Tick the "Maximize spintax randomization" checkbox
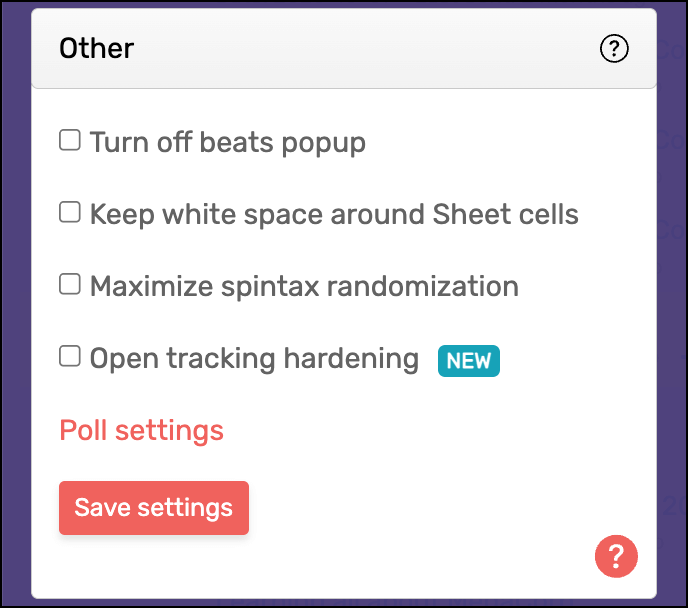The width and height of the screenshot is (688, 608). pos(69,285)
